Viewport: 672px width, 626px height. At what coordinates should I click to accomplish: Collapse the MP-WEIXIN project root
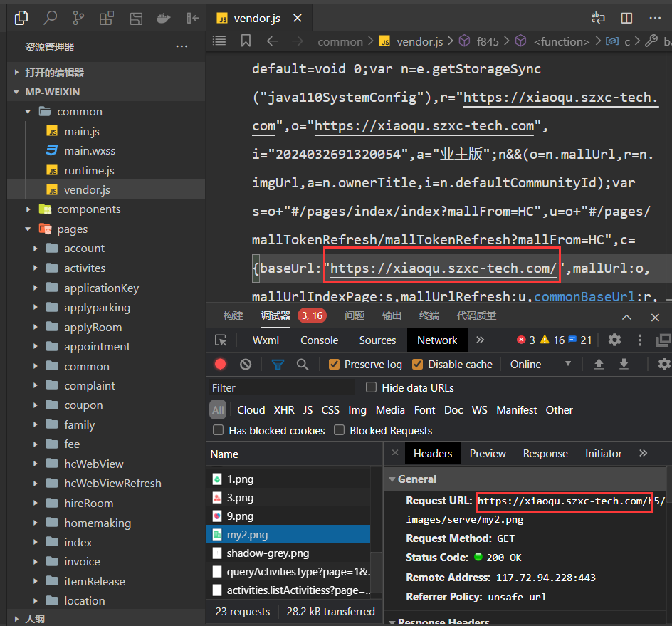(106, 92)
